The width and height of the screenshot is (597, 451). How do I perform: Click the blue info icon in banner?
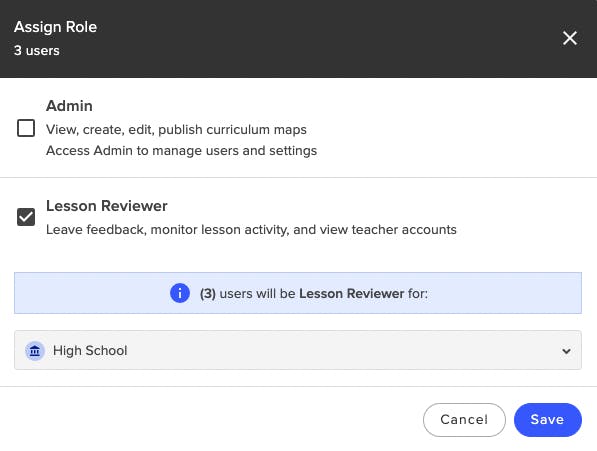180,293
